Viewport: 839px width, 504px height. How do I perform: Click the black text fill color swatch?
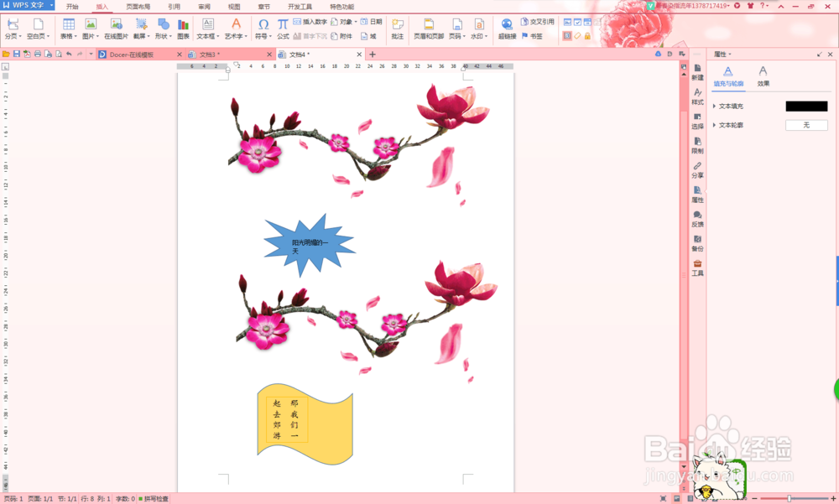(x=808, y=106)
